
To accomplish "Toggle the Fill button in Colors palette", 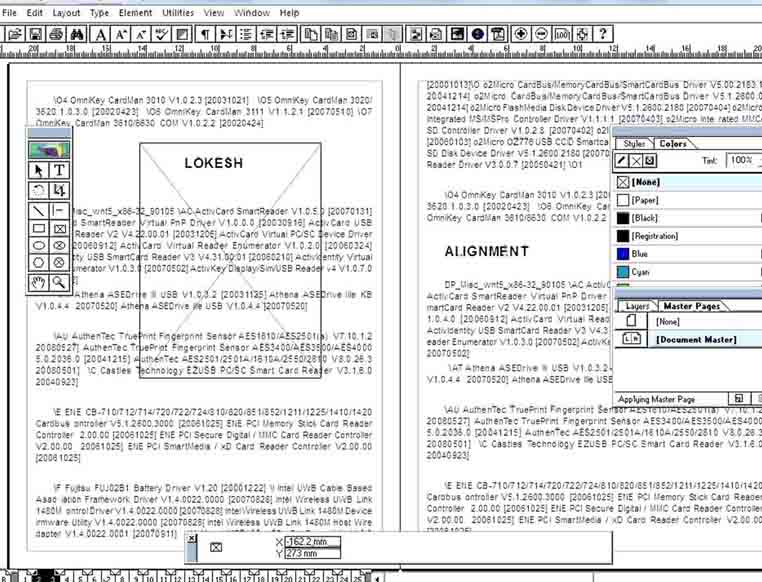I will pos(636,160).
